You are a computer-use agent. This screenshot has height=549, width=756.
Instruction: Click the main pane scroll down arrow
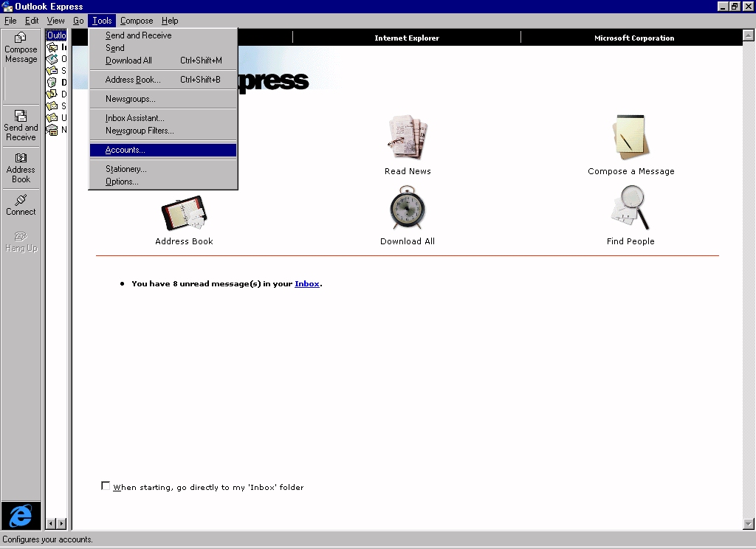[749, 523]
